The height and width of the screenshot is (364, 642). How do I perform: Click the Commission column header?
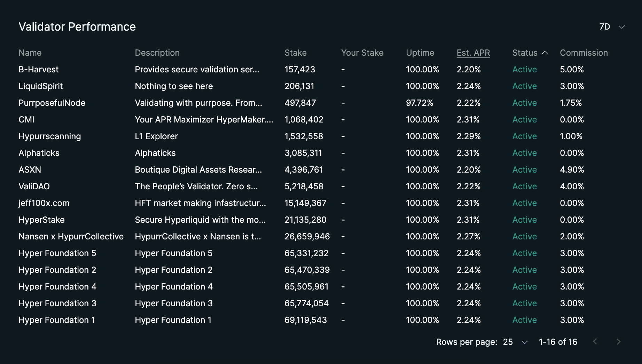(584, 53)
